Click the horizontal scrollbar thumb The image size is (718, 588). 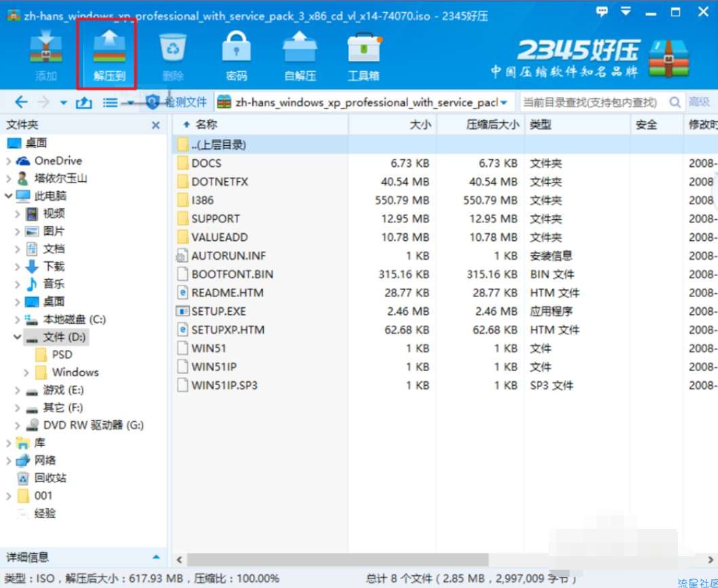[337, 560]
